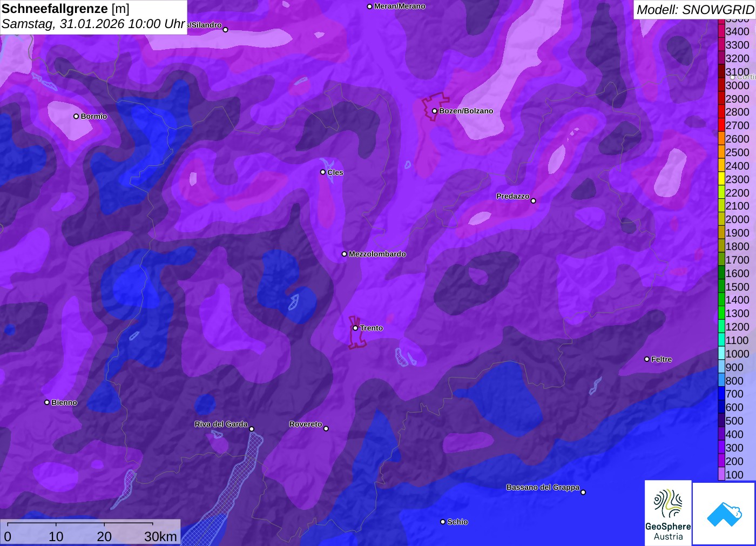Click the Bormio city marker dot
Image resolution: width=756 pixels, height=546 pixels.
[x=76, y=116]
